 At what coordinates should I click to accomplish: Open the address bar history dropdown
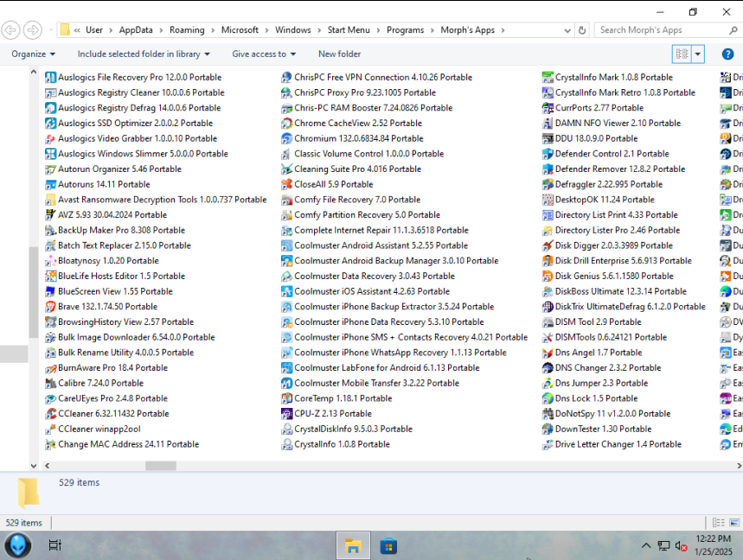click(567, 30)
